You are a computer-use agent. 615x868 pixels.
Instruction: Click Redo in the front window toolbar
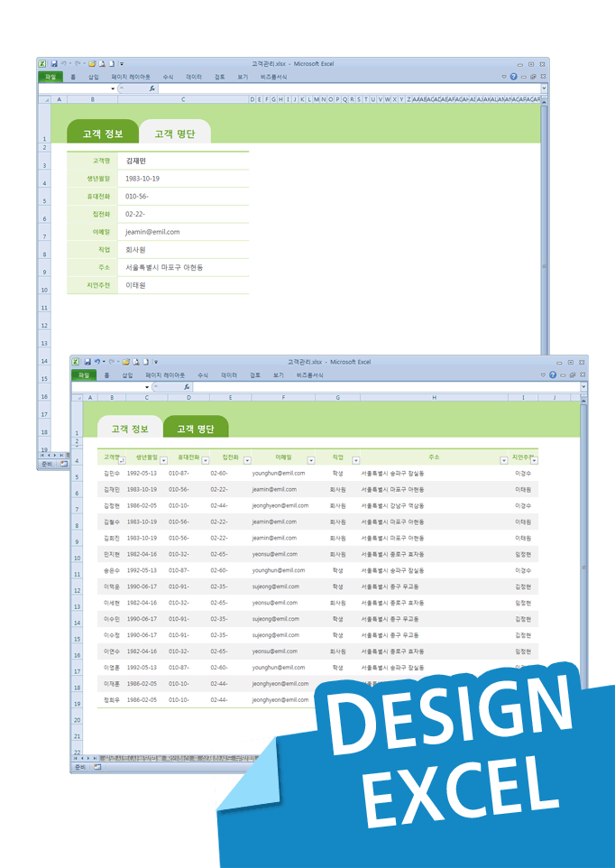click(x=112, y=362)
